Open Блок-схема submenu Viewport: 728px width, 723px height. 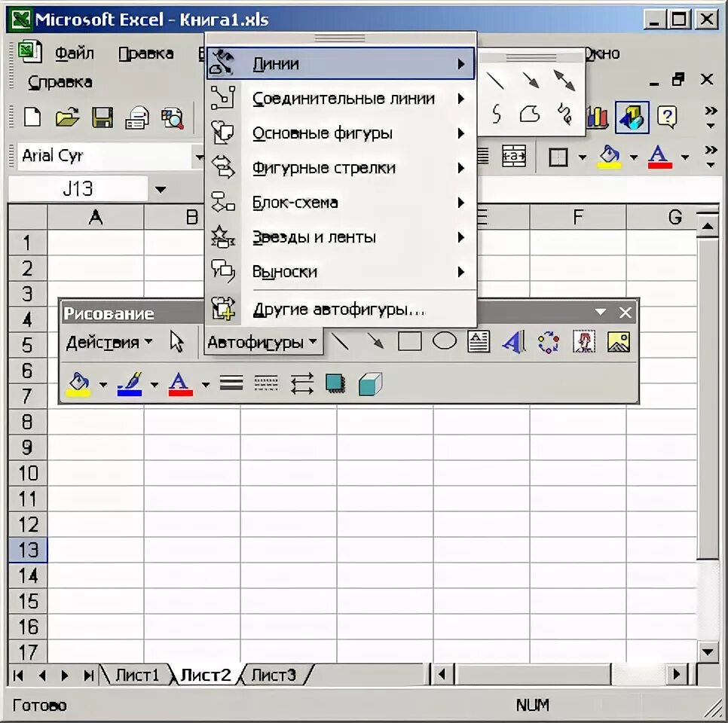click(341, 203)
